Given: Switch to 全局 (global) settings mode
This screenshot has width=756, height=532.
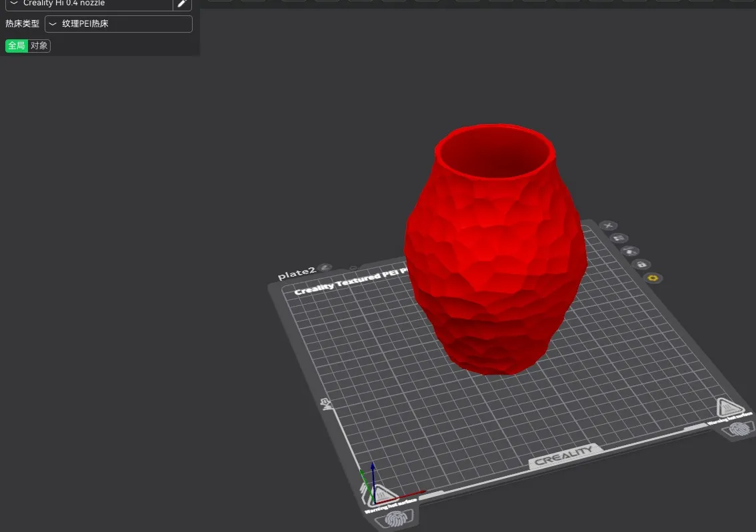Looking at the screenshot, I should (17, 46).
